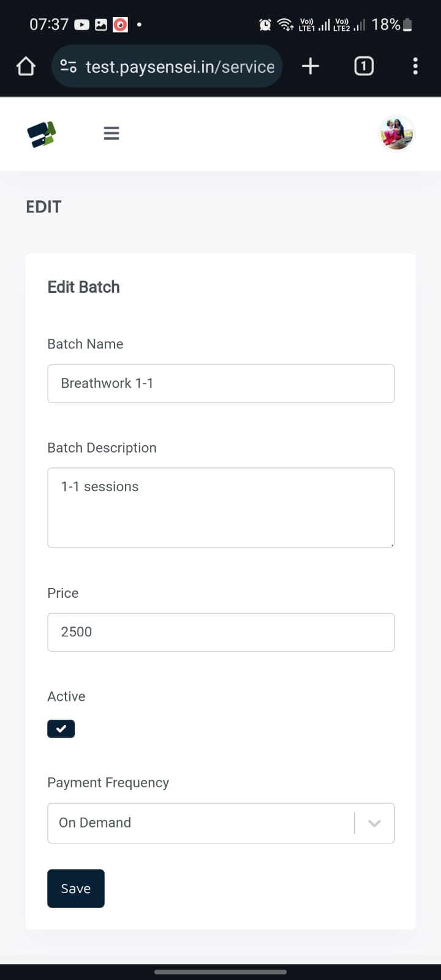
Task: Tap the YouTube notification icon in status bar
Action: [81, 24]
